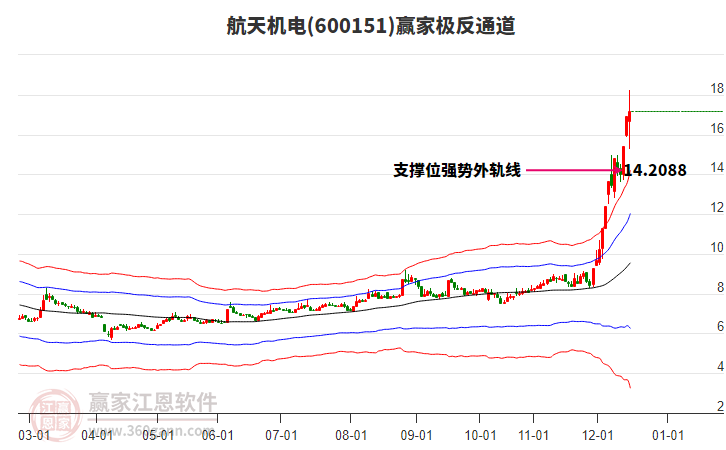Click y-axis label 6
The width and height of the screenshot is (726, 450).
(720, 326)
